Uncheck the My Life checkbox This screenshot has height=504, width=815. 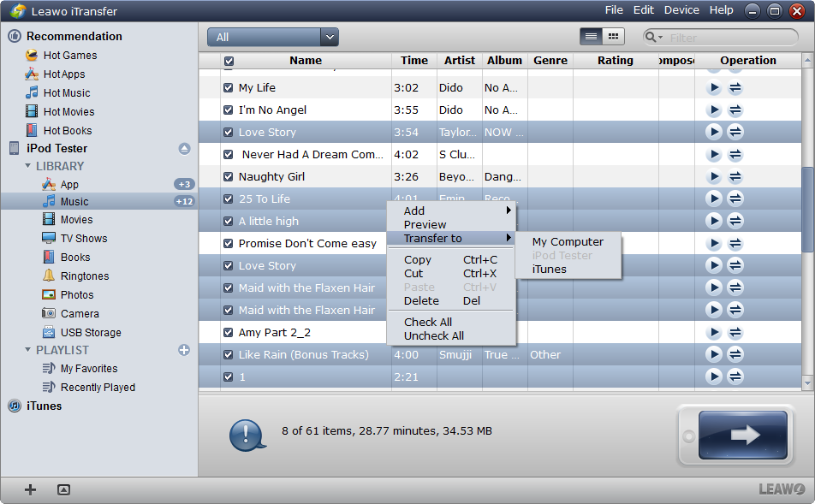[228, 88]
